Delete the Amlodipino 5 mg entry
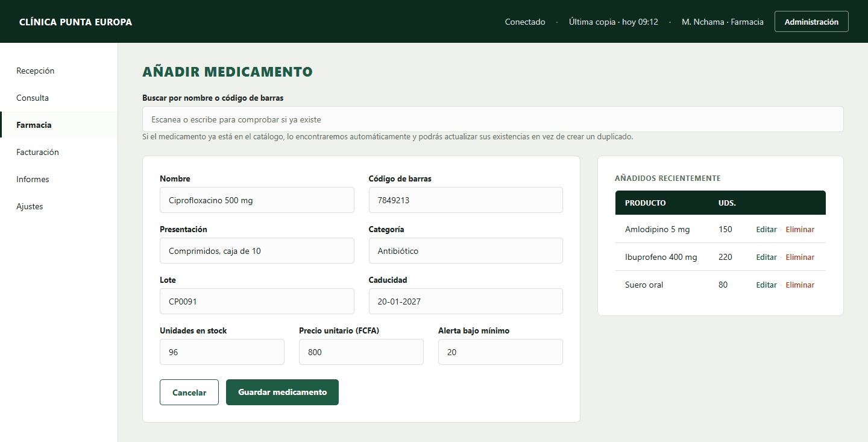This screenshot has height=442, width=868. 800,230
